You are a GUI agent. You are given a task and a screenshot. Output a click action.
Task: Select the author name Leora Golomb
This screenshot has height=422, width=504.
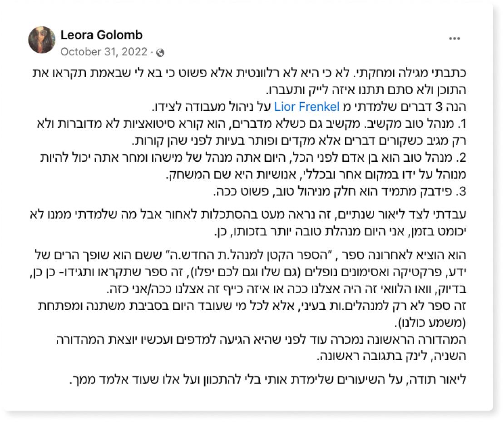click(101, 35)
